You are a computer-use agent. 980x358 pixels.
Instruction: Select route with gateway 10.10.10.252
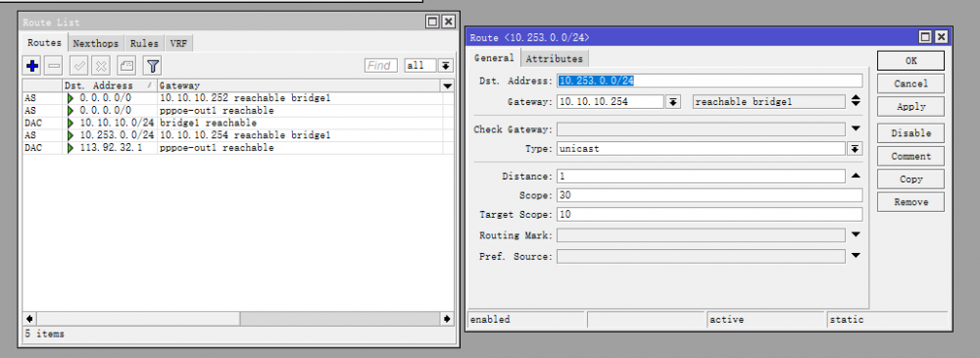[238, 98]
